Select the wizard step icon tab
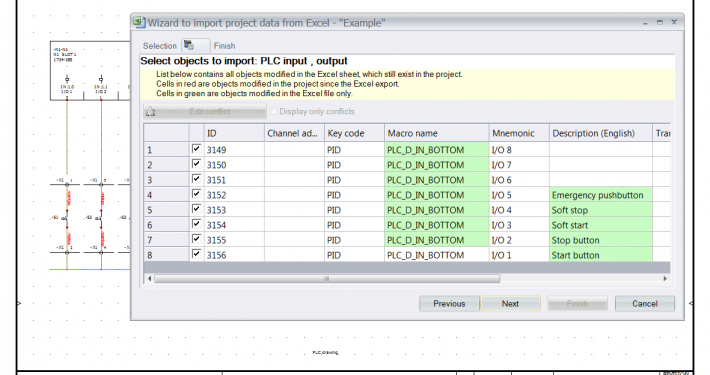The width and height of the screenshot is (710, 375). pyautogui.click(x=196, y=45)
